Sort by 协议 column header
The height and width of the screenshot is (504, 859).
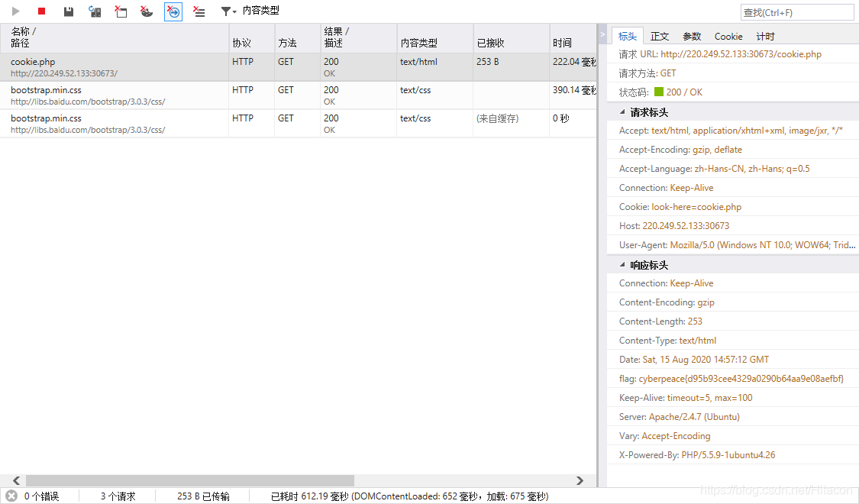click(x=251, y=38)
